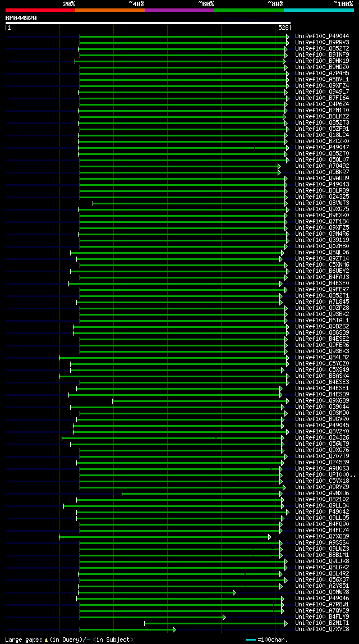Open hit UniRef100_Q852T2

click(322, 48)
